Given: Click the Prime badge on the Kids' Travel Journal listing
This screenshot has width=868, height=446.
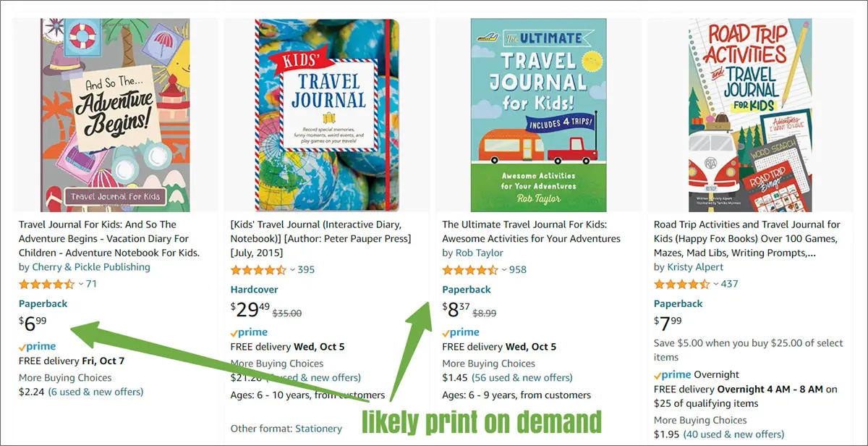Looking at the screenshot, I should (248, 331).
